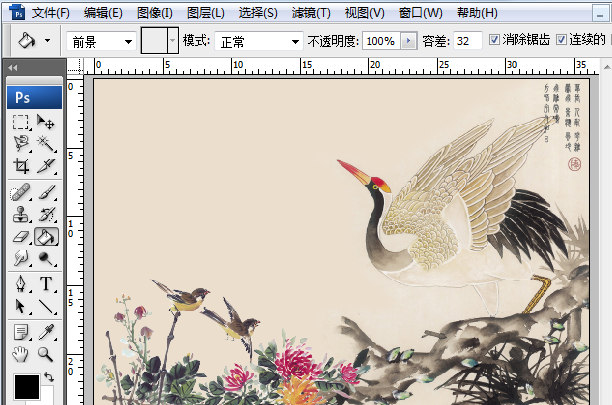The image size is (612, 405).
Task: Select the Healing Brush tool
Action: point(21,193)
